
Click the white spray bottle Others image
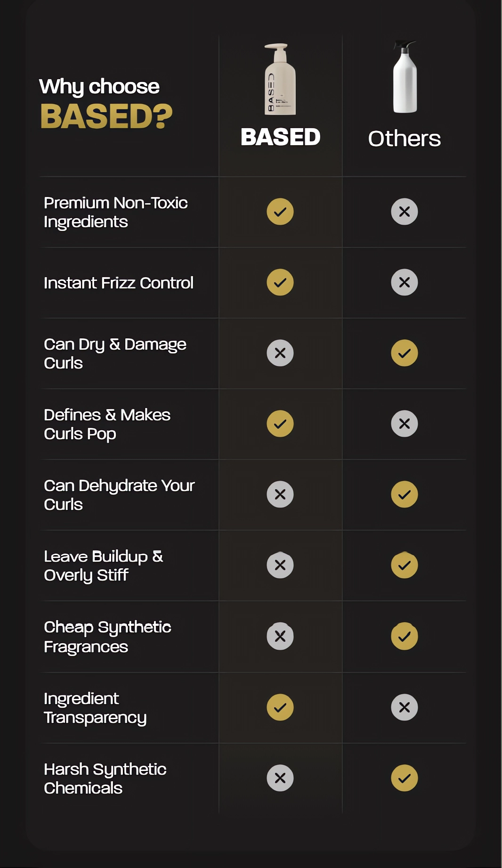[x=405, y=77]
